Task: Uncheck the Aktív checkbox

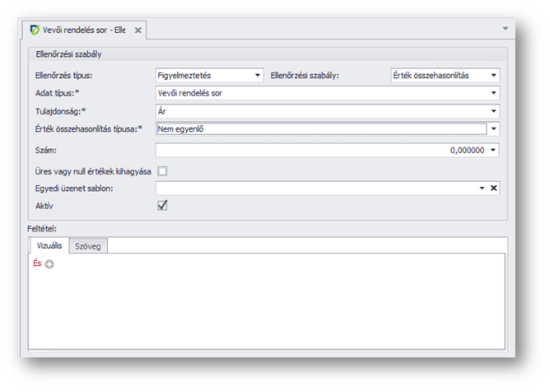Action: click(162, 205)
